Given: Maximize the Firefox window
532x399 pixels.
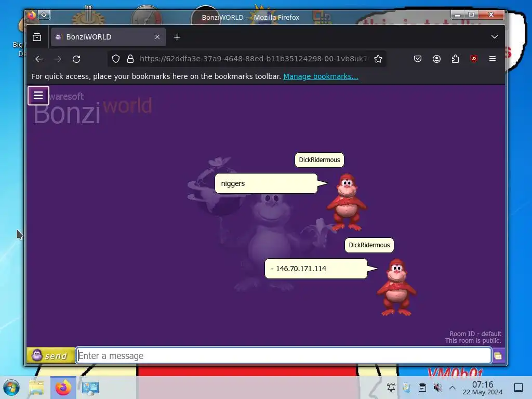Looking at the screenshot, I should pyautogui.click(x=471, y=15).
